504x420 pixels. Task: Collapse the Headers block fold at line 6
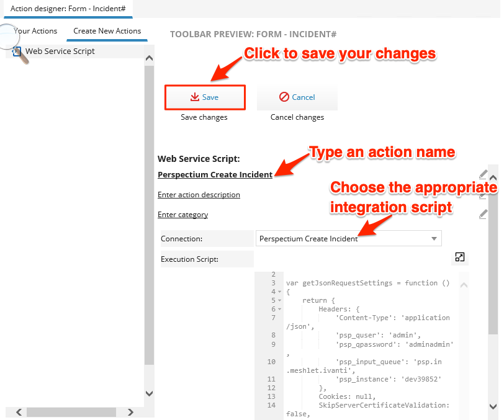pos(280,309)
